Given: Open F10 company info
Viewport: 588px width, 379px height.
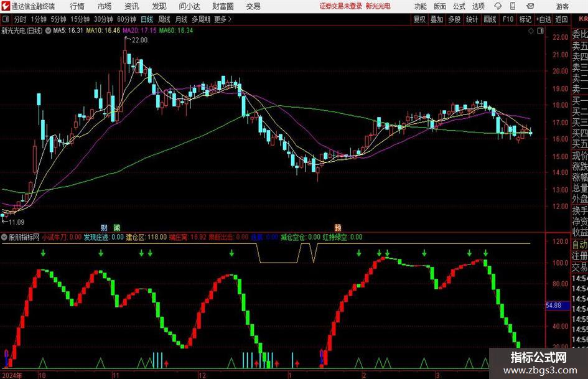Looking at the screenshot, I should coord(508,19).
